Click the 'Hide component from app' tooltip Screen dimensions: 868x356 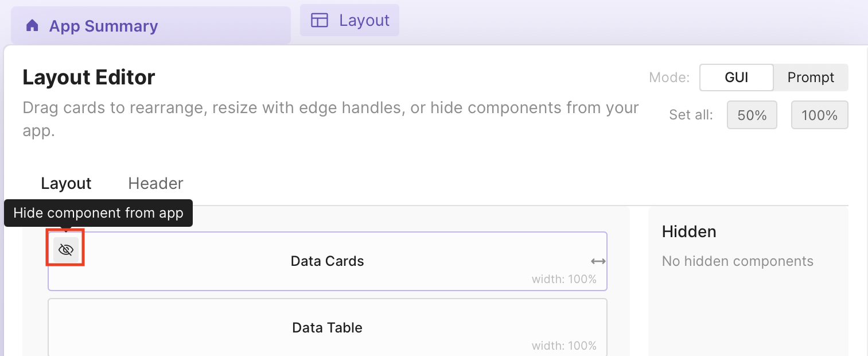point(98,213)
